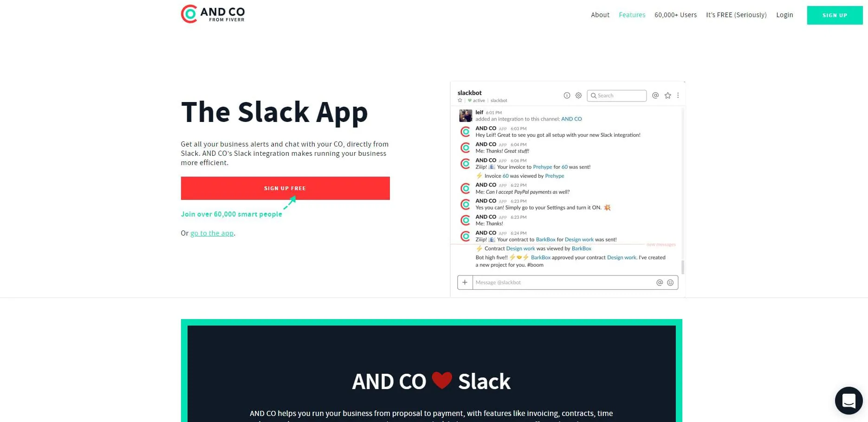Click the red SIGN UP FREE button
Image resolution: width=868 pixels, height=422 pixels.
[x=285, y=188]
